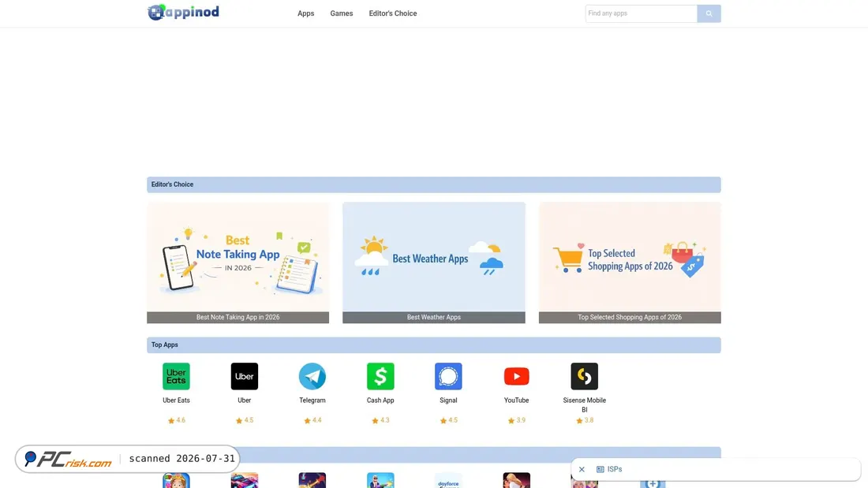Open the Signal app icon
This screenshot has height=488, width=868.
click(448, 376)
